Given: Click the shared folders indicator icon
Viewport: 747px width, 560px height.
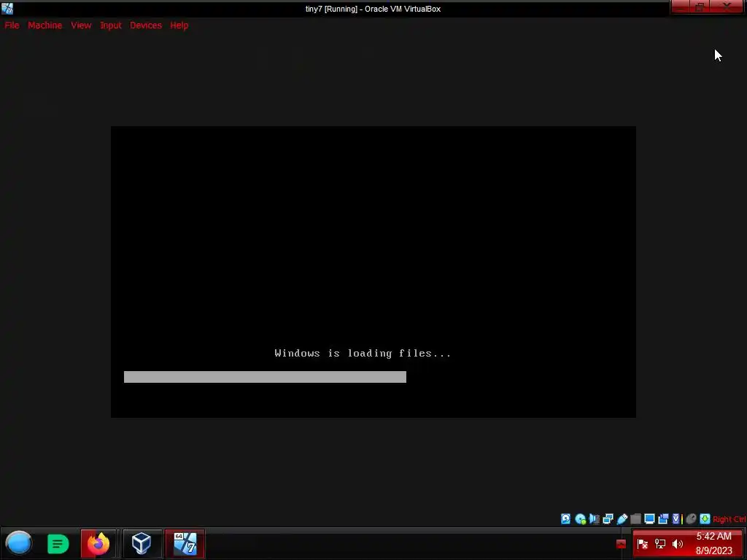Looking at the screenshot, I should [635, 519].
